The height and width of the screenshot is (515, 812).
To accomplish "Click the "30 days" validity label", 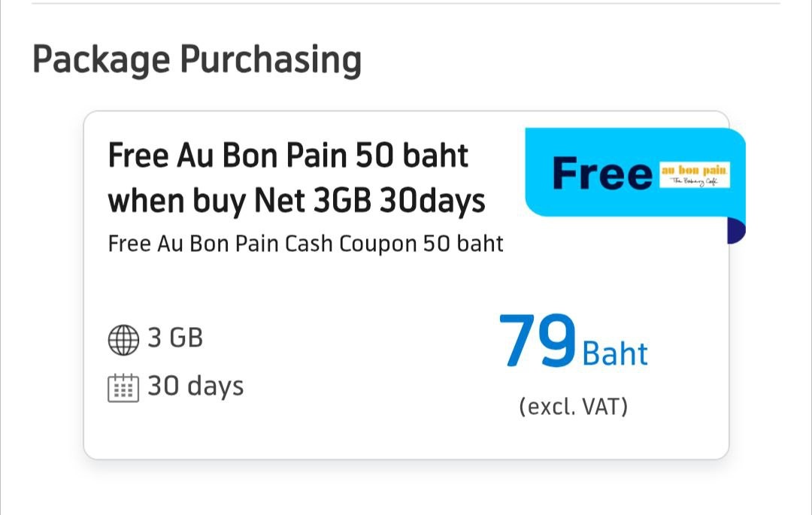I will (x=195, y=386).
